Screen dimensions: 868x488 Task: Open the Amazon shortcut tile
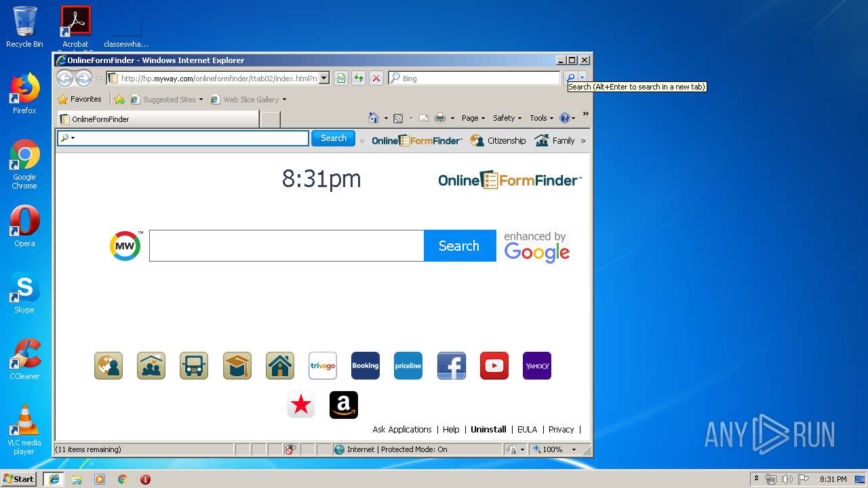tap(344, 405)
